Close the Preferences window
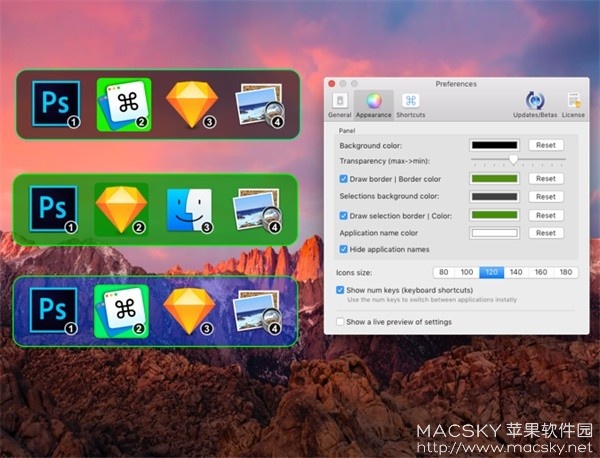Screen dimensions: 600x458 [x=332, y=83]
